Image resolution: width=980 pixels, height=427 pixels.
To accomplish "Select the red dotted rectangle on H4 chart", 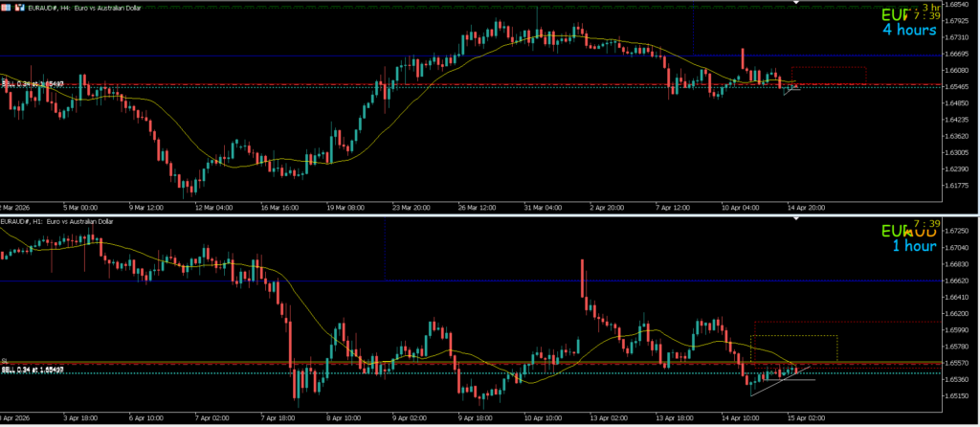I will (x=829, y=69).
